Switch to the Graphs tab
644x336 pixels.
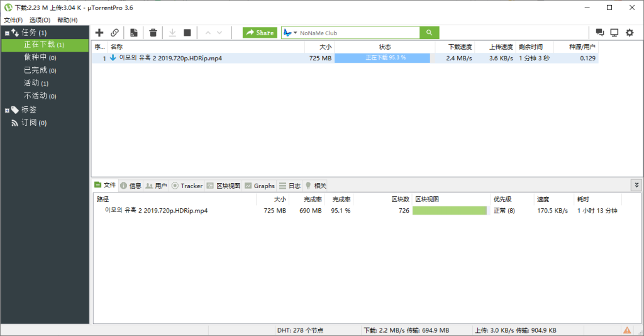[260, 186]
